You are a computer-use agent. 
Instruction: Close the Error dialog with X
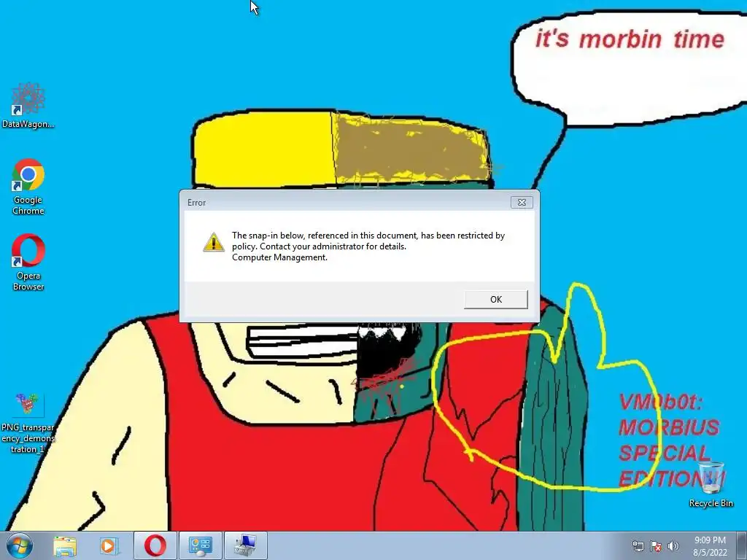click(x=522, y=203)
